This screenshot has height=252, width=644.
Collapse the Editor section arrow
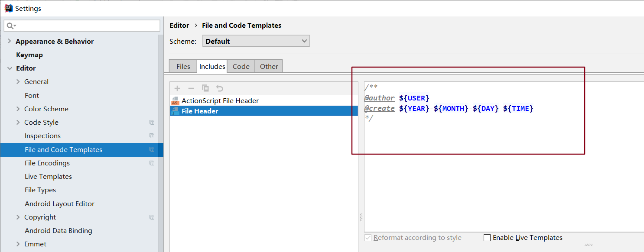coord(10,68)
